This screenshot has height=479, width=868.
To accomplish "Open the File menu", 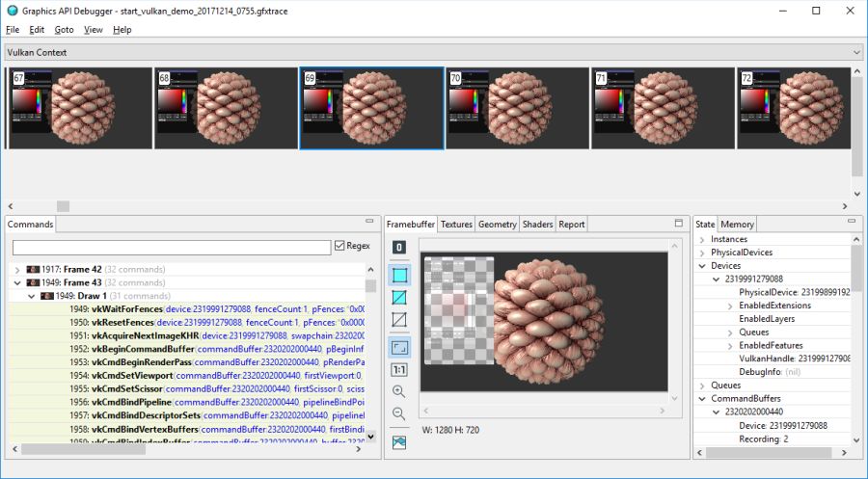I will tap(13, 29).
